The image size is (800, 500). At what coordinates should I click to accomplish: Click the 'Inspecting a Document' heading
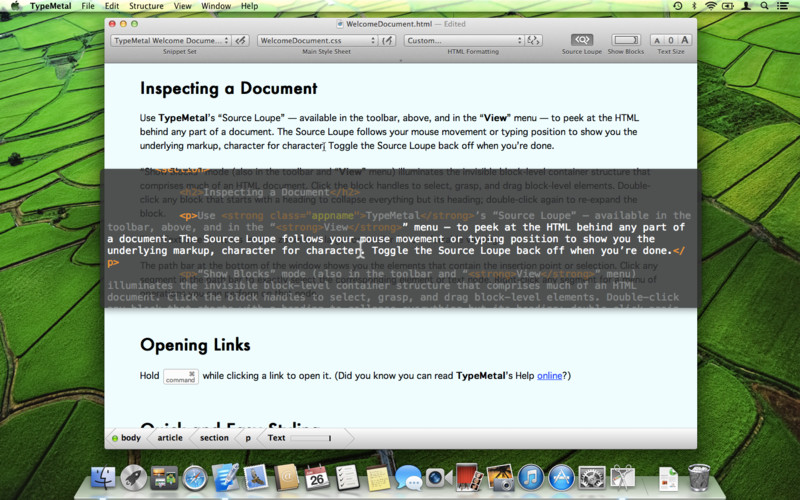pyautogui.click(x=229, y=88)
